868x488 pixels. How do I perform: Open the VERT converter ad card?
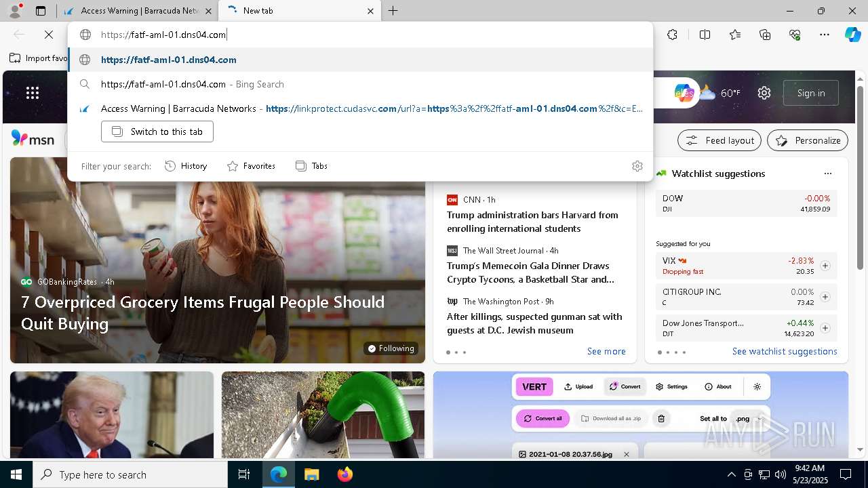[x=641, y=415]
